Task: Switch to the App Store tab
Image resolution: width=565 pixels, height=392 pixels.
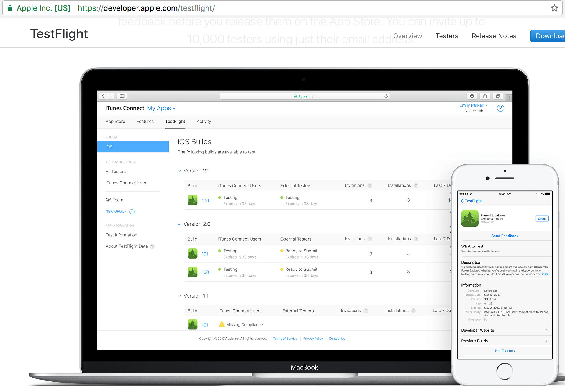Action: pyautogui.click(x=115, y=122)
